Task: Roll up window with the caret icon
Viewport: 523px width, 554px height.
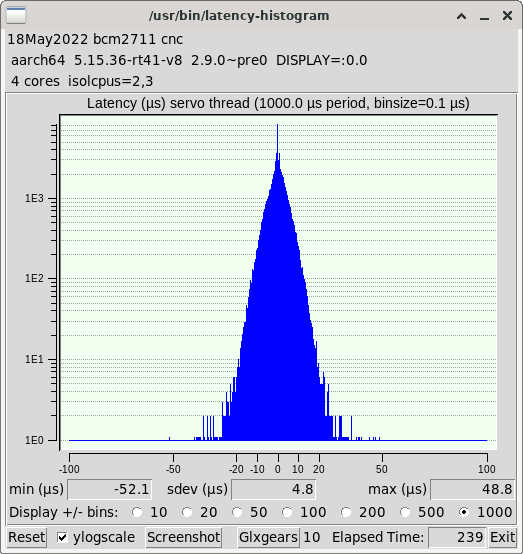Action: [461, 16]
